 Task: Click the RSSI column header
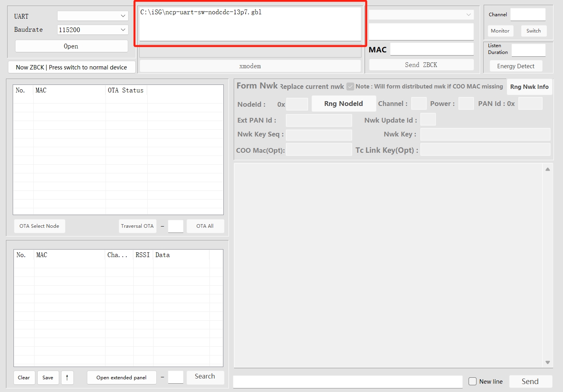click(142, 255)
